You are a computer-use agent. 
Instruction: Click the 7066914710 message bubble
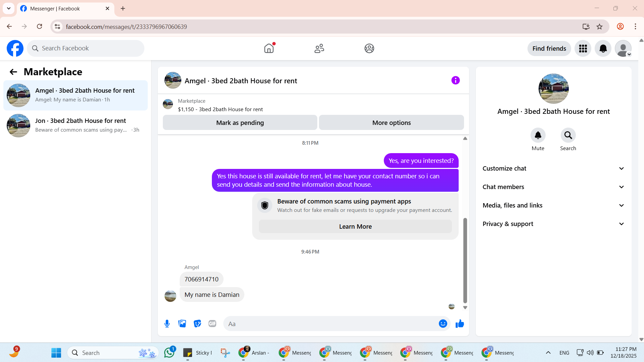coord(201,279)
